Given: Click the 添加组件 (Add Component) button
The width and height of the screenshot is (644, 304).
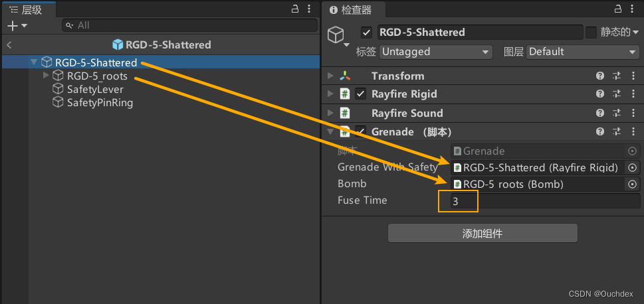Looking at the screenshot, I should pyautogui.click(x=483, y=233).
